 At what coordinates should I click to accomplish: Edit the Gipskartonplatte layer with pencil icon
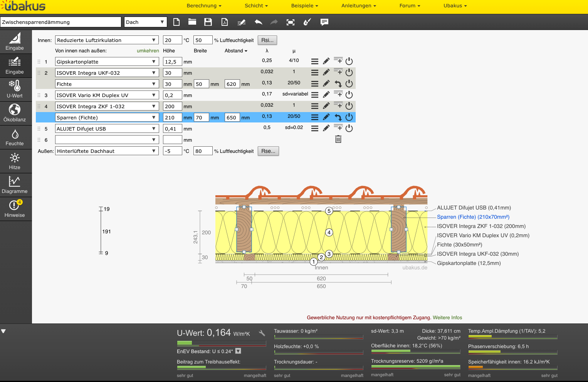pyautogui.click(x=326, y=61)
